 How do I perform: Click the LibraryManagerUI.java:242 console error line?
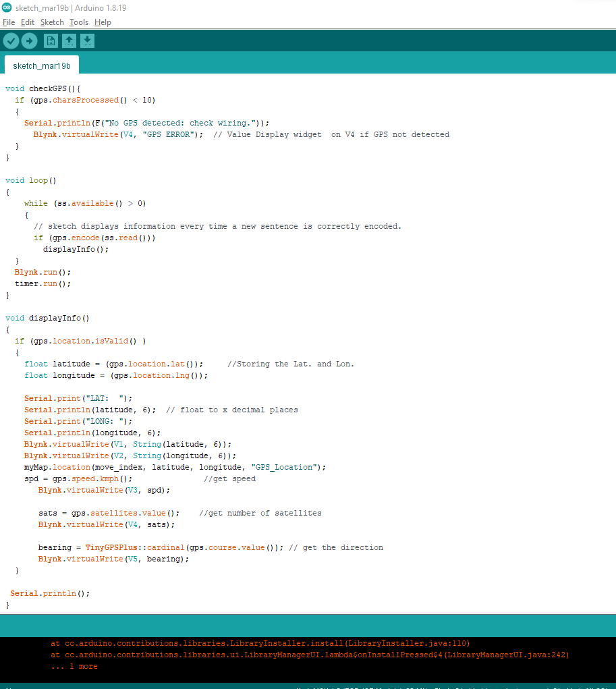(x=310, y=655)
